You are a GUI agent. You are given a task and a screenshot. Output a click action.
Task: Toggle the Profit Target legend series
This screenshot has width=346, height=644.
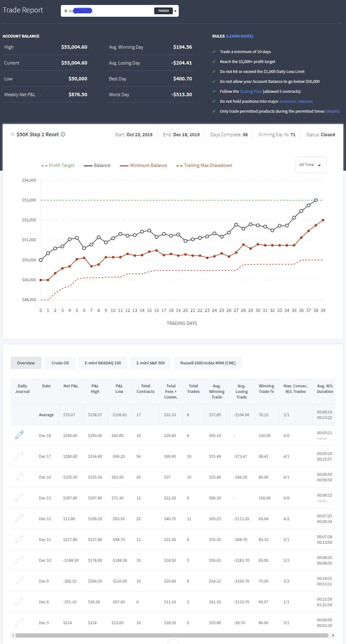click(58, 165)
